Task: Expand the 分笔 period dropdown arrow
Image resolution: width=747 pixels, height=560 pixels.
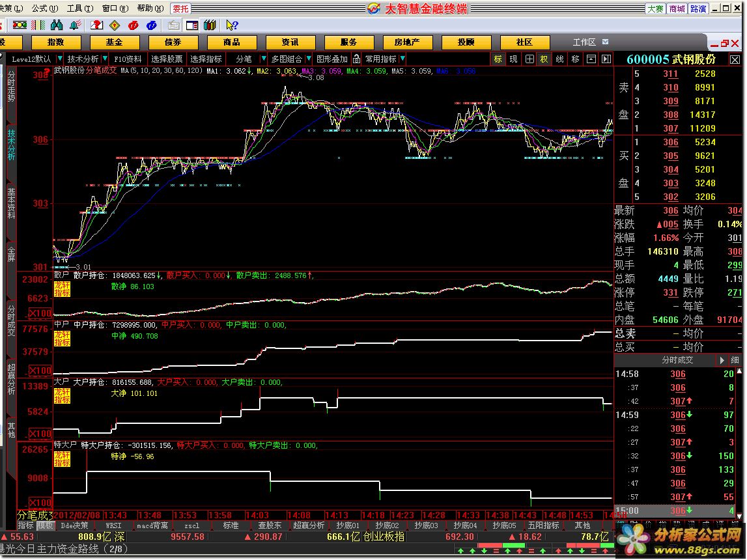Action: (264, 59)
